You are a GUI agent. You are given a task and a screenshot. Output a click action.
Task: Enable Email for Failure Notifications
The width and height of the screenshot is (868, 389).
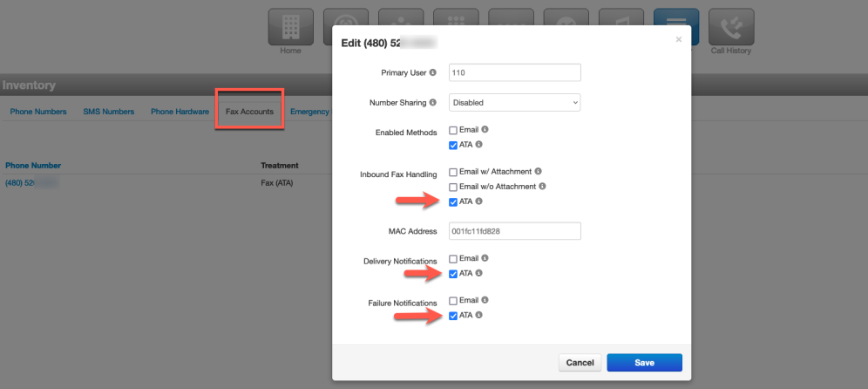pyautogui.click(x=453, y=301)
